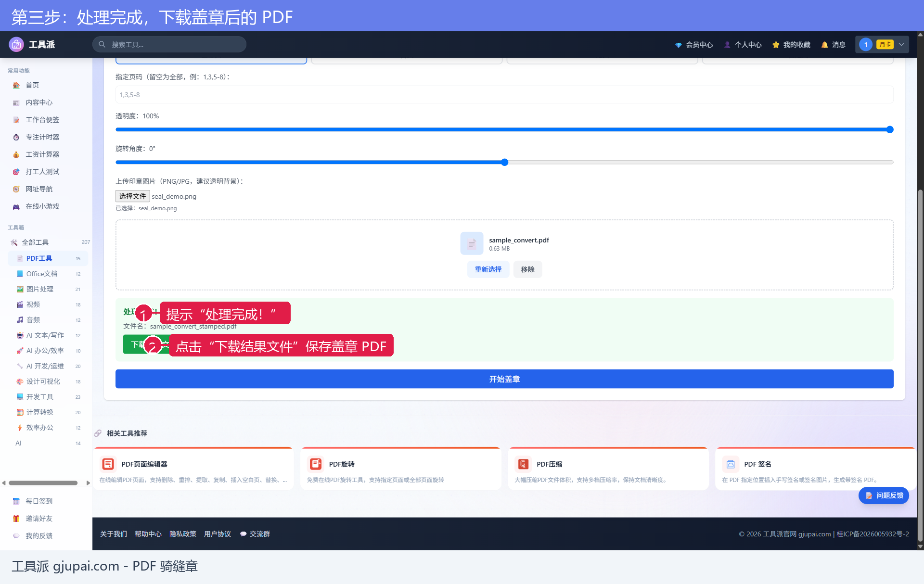924x584 pixels.
Task: Click the 音频 music note icon
Action: 20,320
